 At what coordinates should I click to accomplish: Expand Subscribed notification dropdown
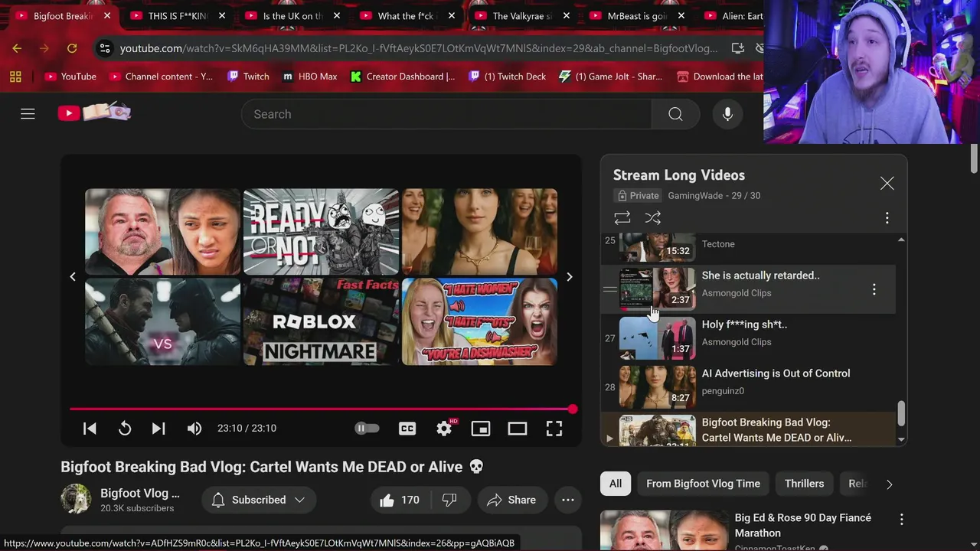[x=259, y=500]
